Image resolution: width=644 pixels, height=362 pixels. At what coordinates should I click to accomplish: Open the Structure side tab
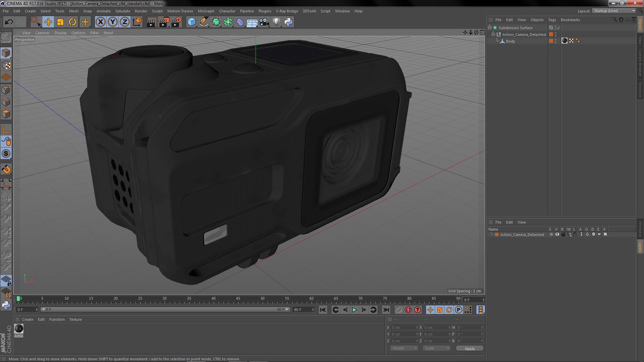(x=640, y=89)
